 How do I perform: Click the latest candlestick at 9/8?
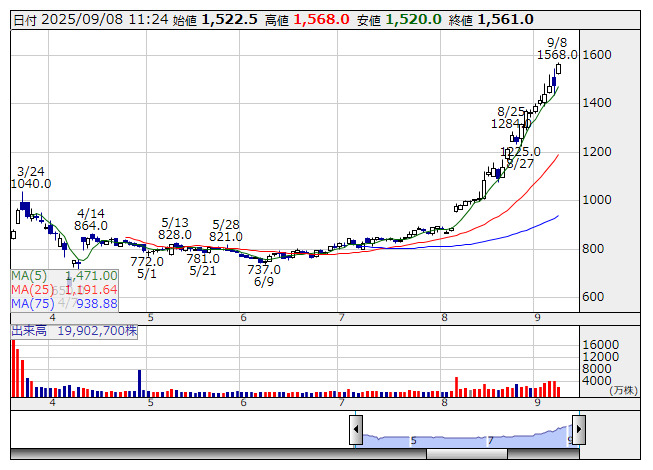(x=558, y=69)
